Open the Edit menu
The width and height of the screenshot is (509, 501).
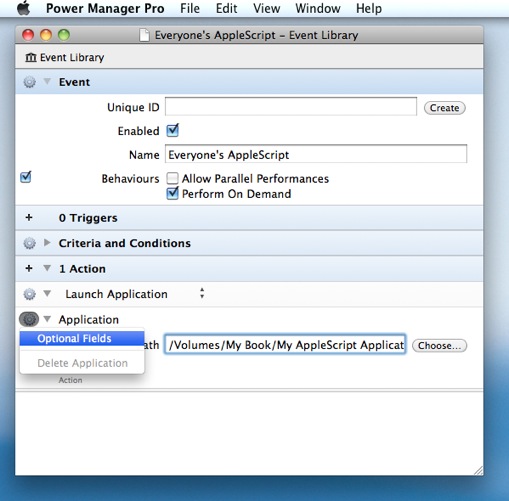point(226,8)
